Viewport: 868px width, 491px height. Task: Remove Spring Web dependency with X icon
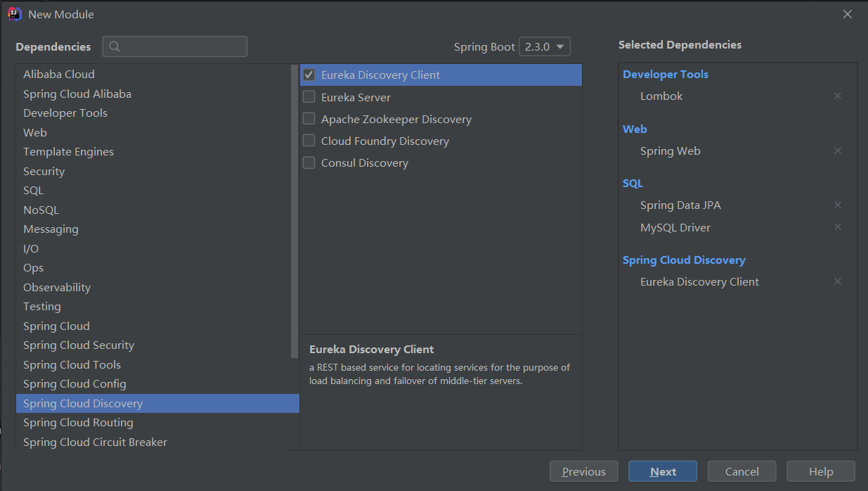837,151
